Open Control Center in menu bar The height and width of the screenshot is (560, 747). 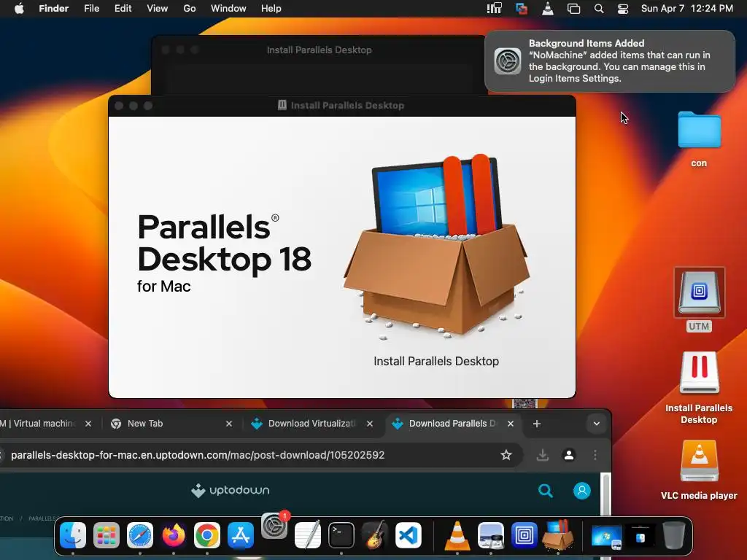point(623,9)
